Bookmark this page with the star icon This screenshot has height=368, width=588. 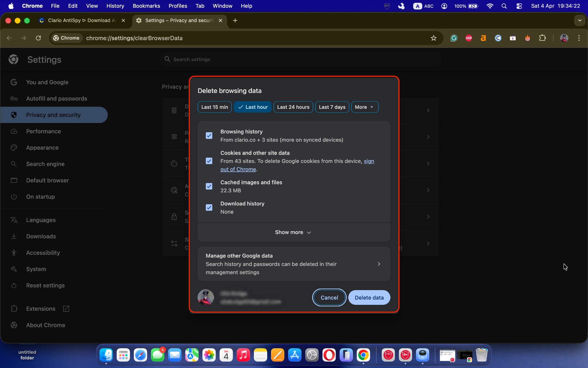point(434,38)
